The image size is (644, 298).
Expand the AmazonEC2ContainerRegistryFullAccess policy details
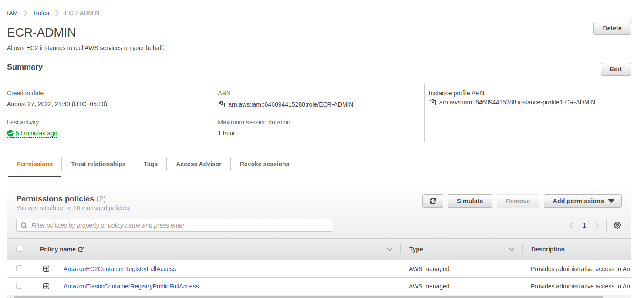pos(46,268)
